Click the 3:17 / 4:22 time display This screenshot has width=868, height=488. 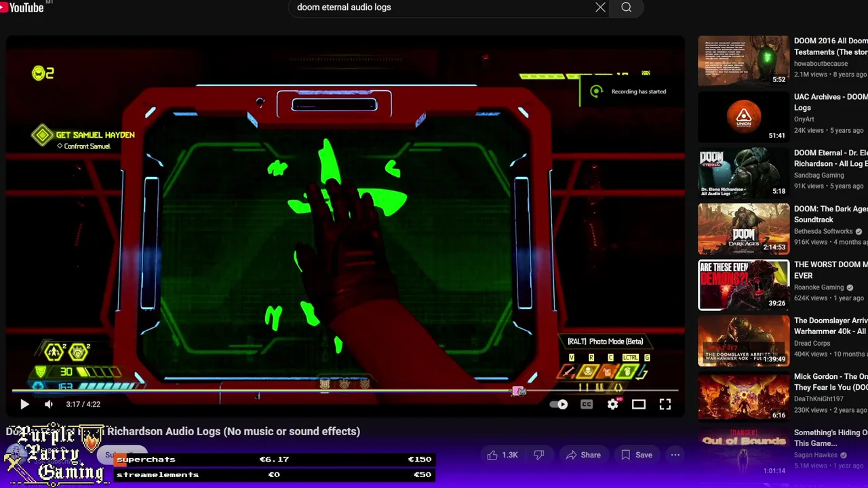point(83,405)
